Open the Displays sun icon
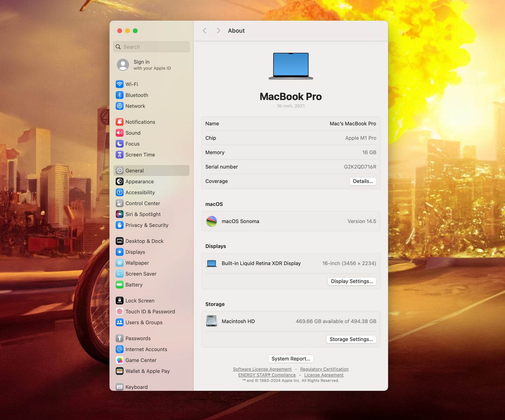Image resolution: width=505 pixels, height=420 pixels. pos(120,252)
